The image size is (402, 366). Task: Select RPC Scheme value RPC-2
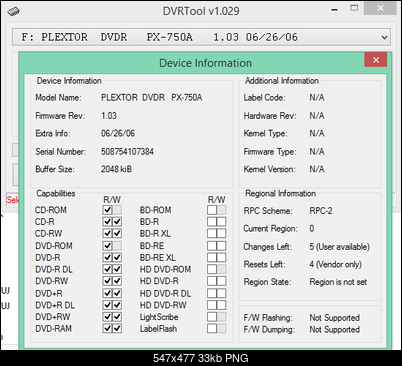pos(321,211)
